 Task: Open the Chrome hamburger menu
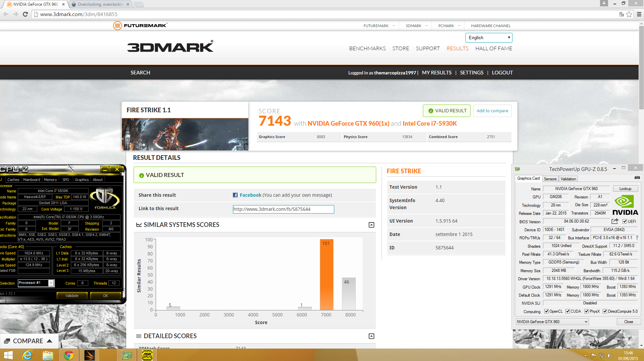coord(639,14)
